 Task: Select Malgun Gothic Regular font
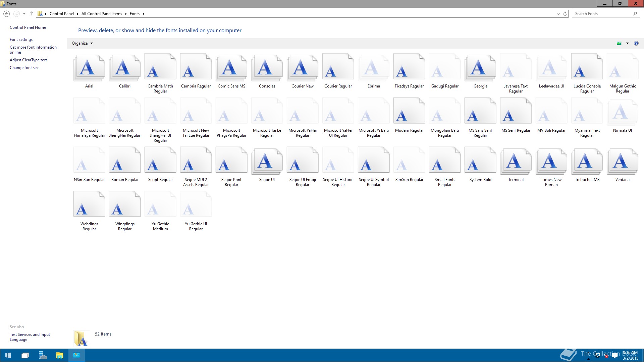[x=623, y=67]
